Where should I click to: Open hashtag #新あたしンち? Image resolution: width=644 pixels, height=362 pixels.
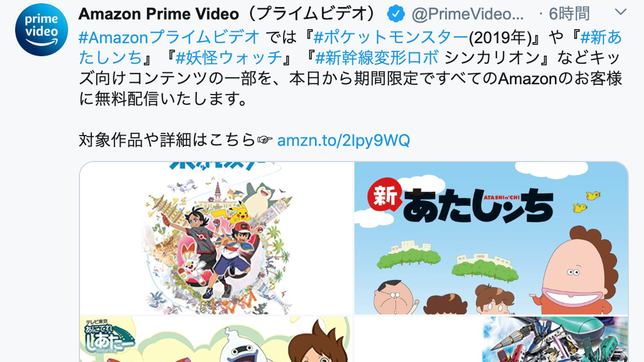[x=350, y=47]
